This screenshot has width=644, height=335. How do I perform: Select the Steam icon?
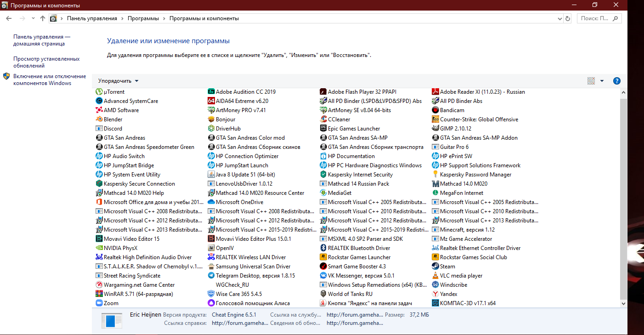point(435,267)
